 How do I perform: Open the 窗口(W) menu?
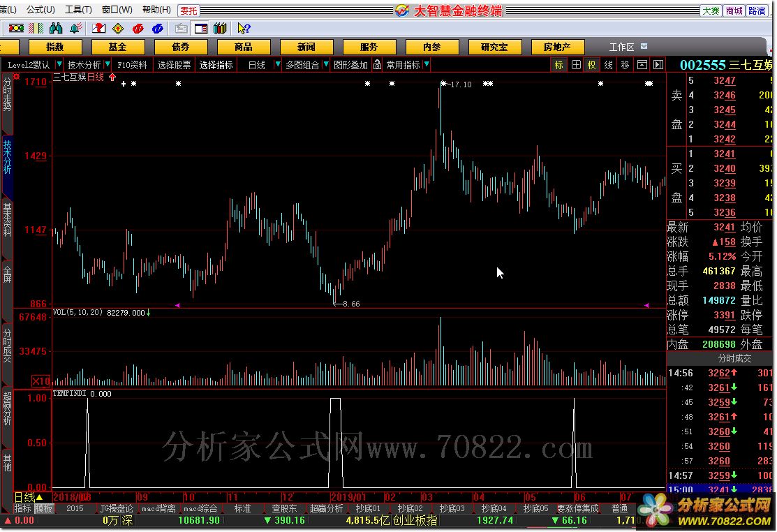pos(117,9)
